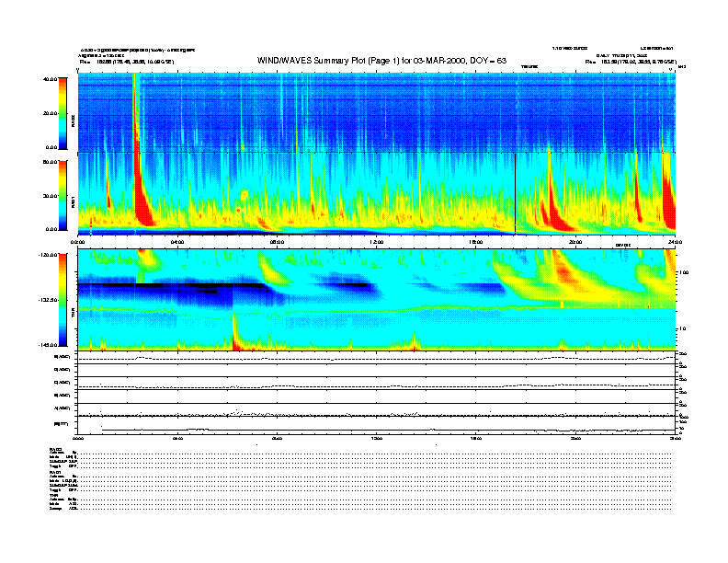The width and height of the screenshot is (728, 563).
Task: Click the 100 frequency label beside TNR panel
Action: click(684, 272)
